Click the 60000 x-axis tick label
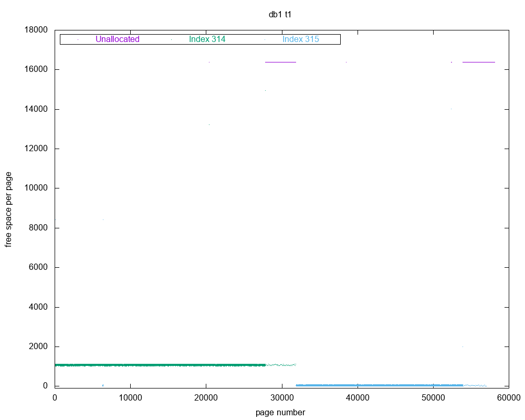525x420 pixels. [x=509, y=397]
